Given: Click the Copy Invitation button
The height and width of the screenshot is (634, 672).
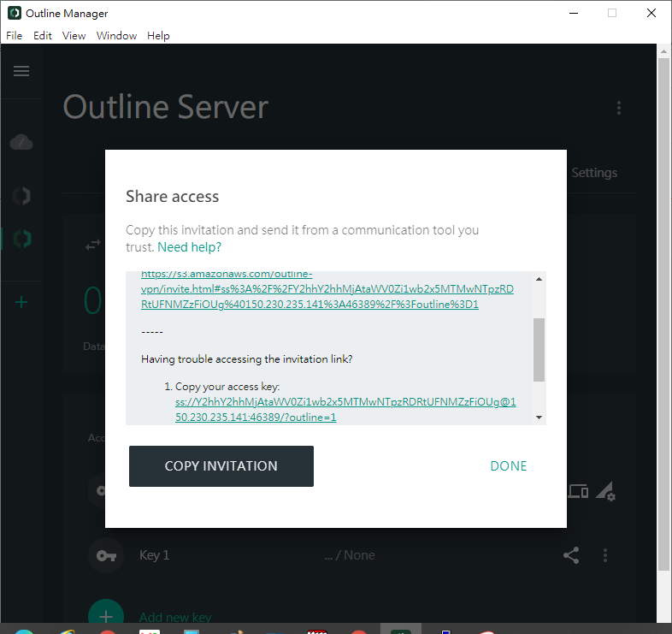Looking at the screenshot, I should pos(221,465).
